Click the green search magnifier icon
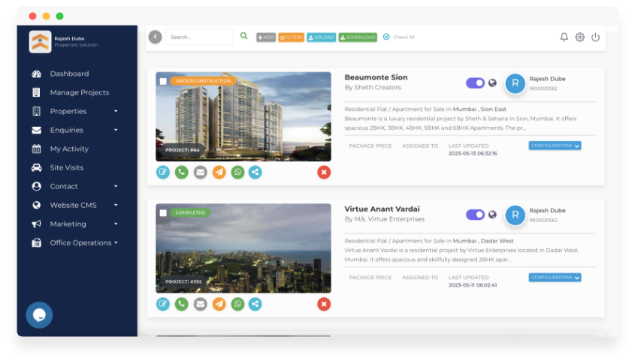This screenshot has height=364, width=635. pyautogui.click(x=243, y=36)
